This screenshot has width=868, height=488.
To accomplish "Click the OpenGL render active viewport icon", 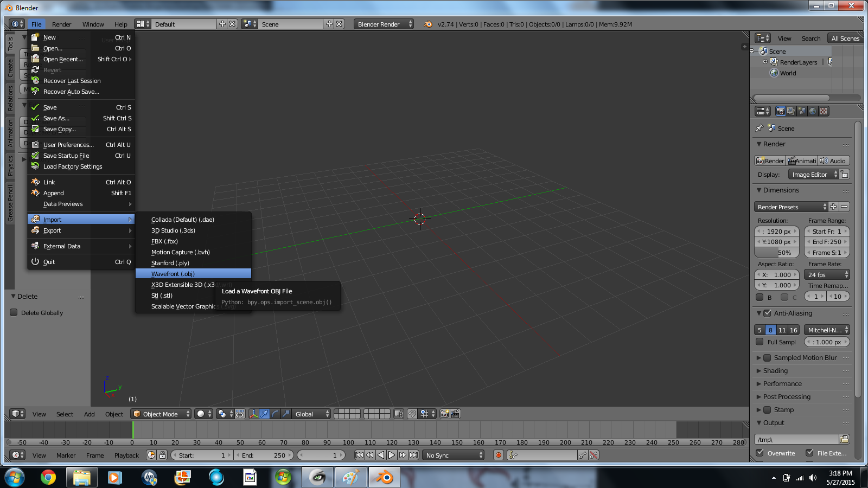I will tap(445, 414).
